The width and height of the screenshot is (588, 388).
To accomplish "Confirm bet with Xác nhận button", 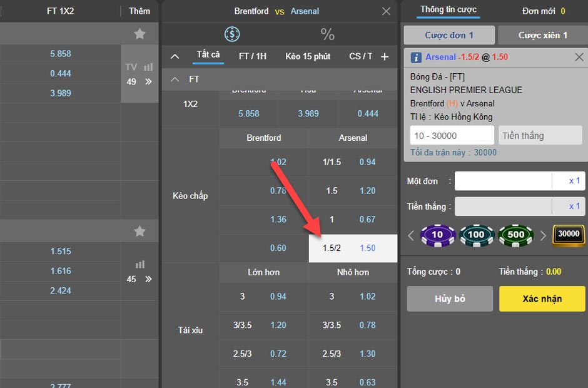I will point(542,299).
